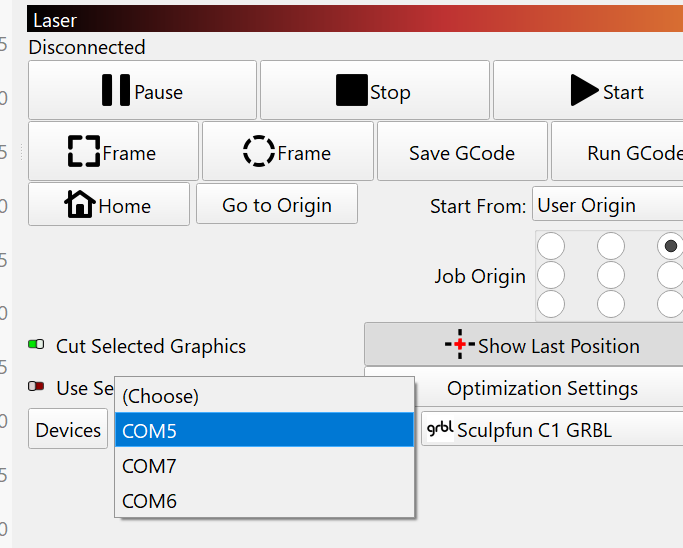Choose COM5 from the port list
This screenshot has width=683, height=548.
click(264, 430)
